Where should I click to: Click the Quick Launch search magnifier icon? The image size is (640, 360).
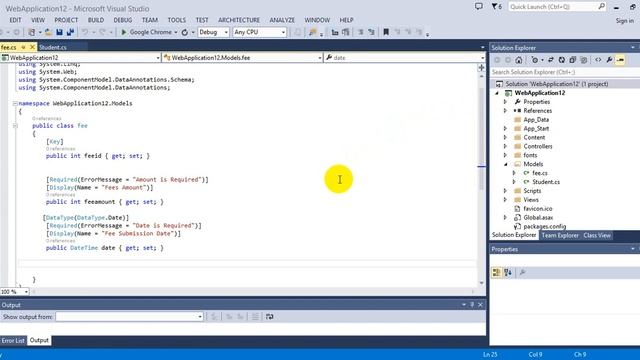[602, 7]
